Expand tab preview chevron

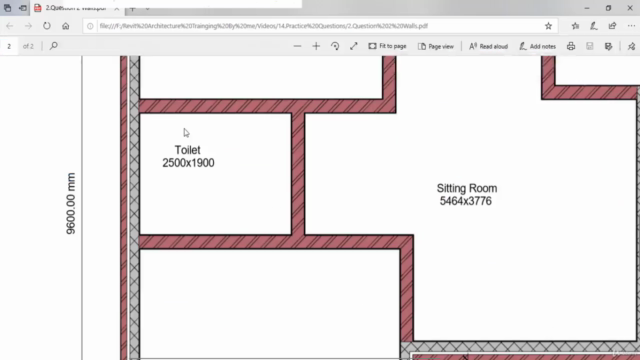coord(147,8)
